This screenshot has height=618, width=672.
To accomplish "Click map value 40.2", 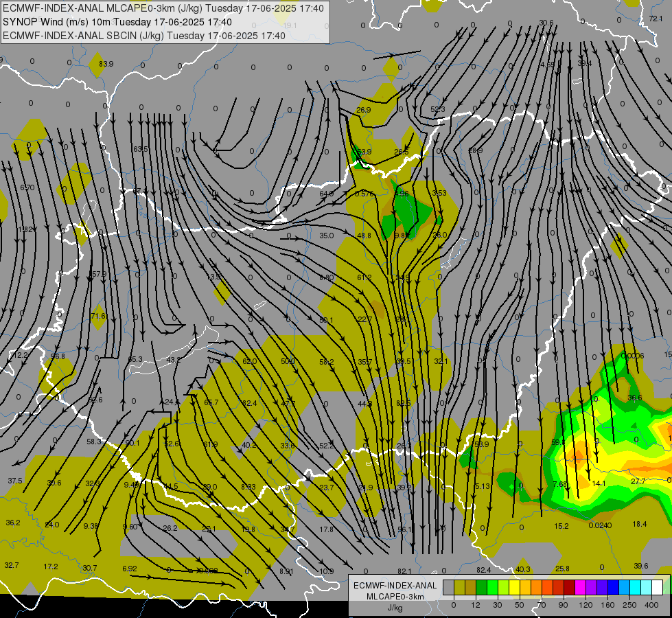I will point(249,445).
